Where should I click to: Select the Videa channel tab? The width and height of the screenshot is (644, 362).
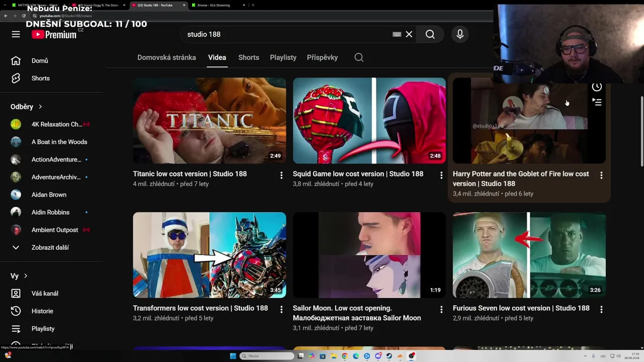pos(217,57)
